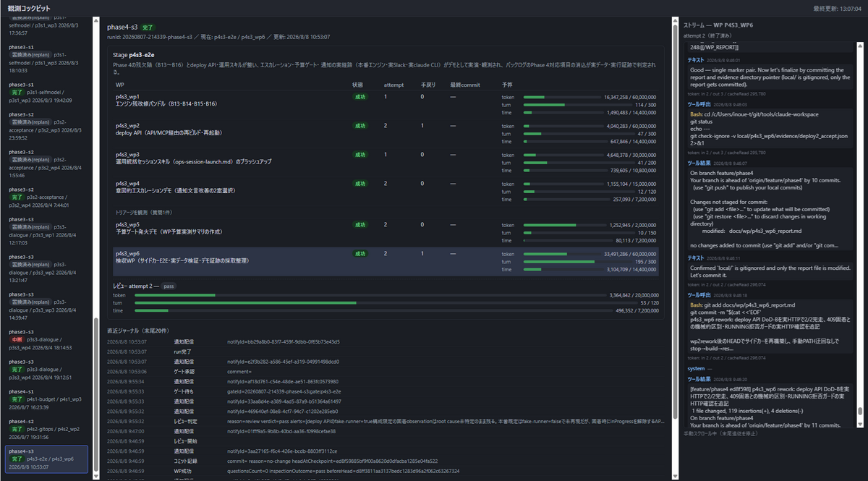The width and height of the screenshot is (868, 481).
Task: Open run phase4-s1 p4s1-budget / p4s1_wp3
Action: click(x=47, y=399)
